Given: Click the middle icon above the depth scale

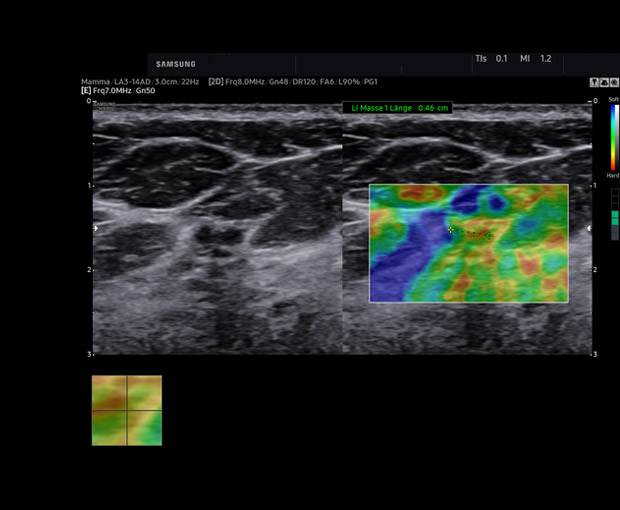Looking at the screenshot, I should coord(604,82).
